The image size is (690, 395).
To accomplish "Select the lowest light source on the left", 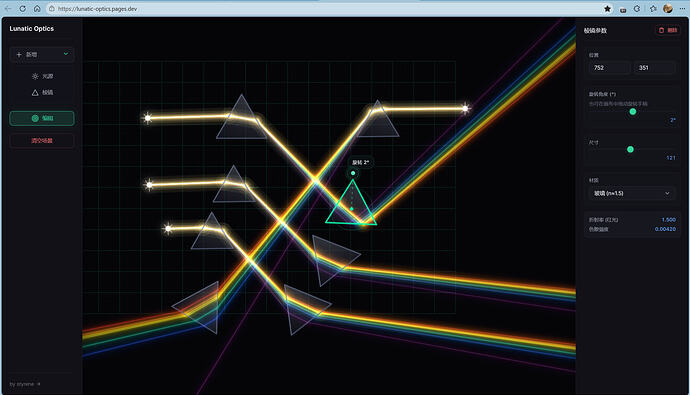I will tap(168, 228).
